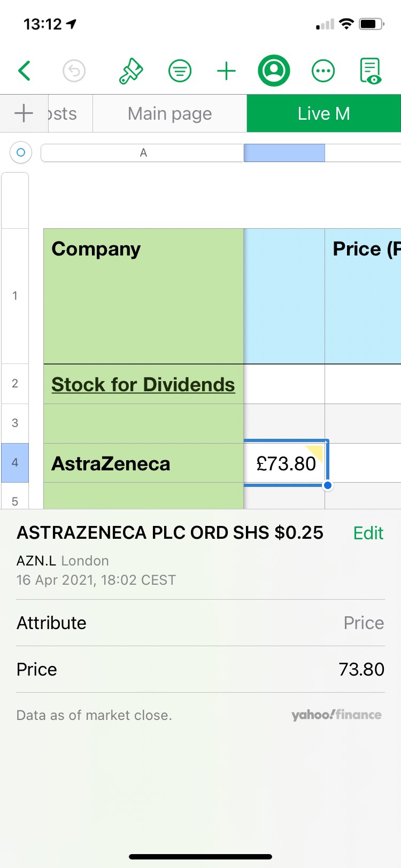Select the AstraZeneca company cell

(143, 463)
